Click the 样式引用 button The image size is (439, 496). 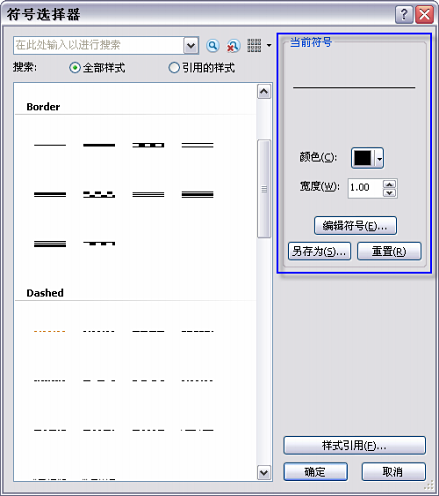354,445
